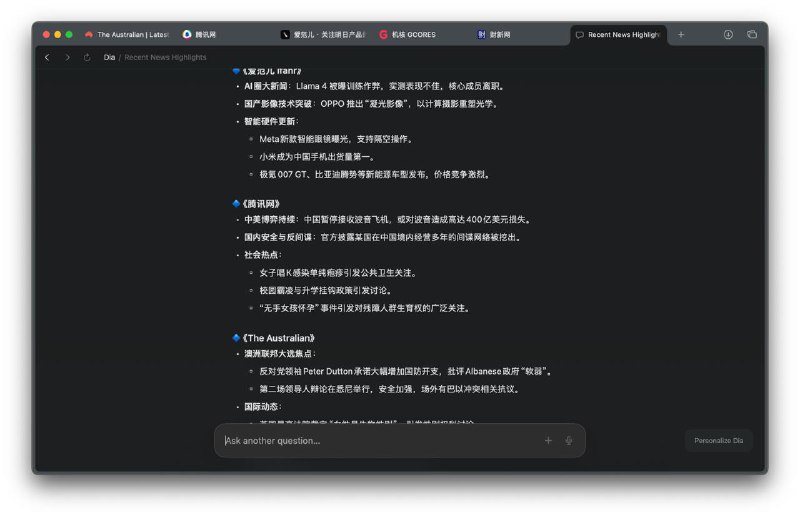Click the 国内安全与反间谍 bullet

click(x=384, y=237)
